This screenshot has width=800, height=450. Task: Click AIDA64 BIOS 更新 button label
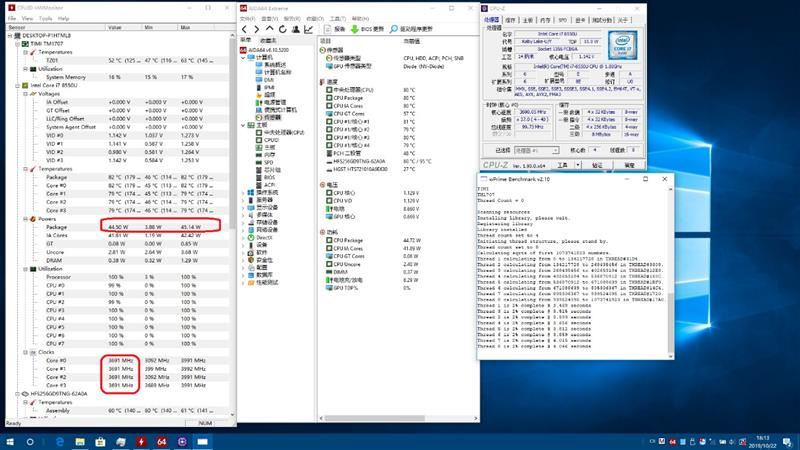(x=372, y=29)
